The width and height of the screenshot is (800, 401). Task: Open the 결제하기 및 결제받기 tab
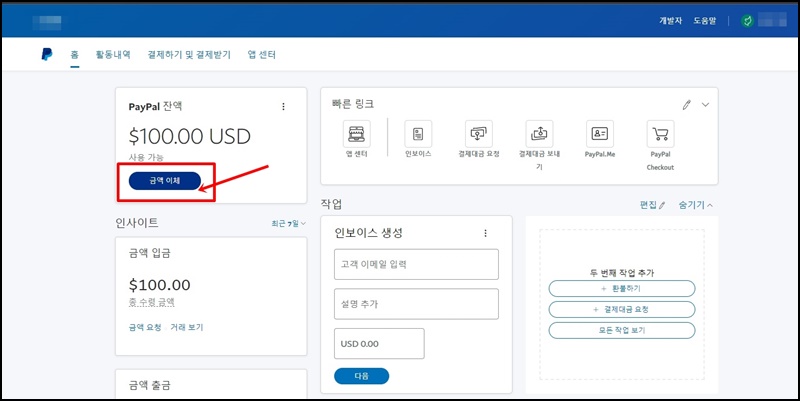pyautogui.click(x=189, y=55)
